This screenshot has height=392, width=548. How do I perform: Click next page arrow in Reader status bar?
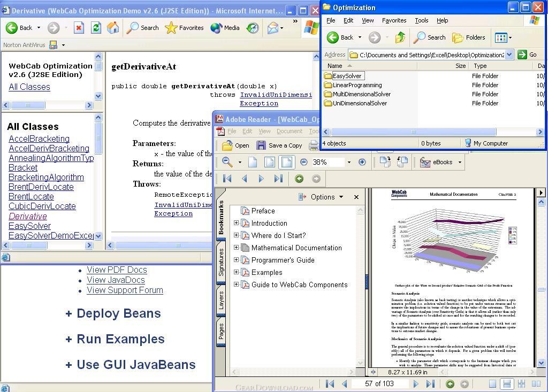(x=416, y=383)
